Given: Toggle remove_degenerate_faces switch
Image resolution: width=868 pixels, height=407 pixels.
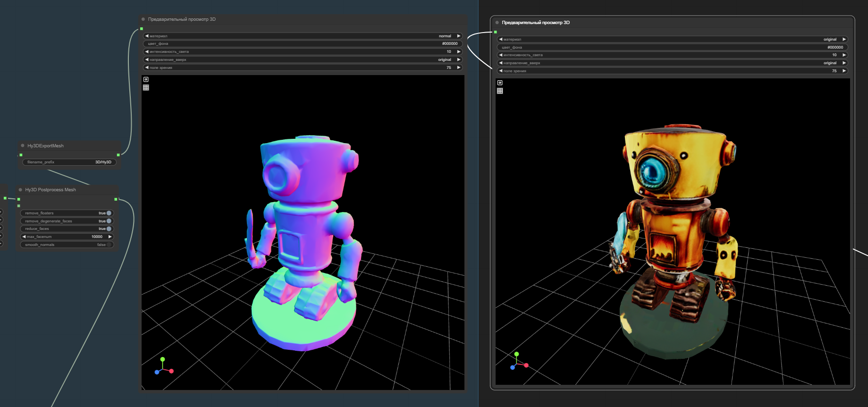Looking at the screenshot, I should point(109,221).
